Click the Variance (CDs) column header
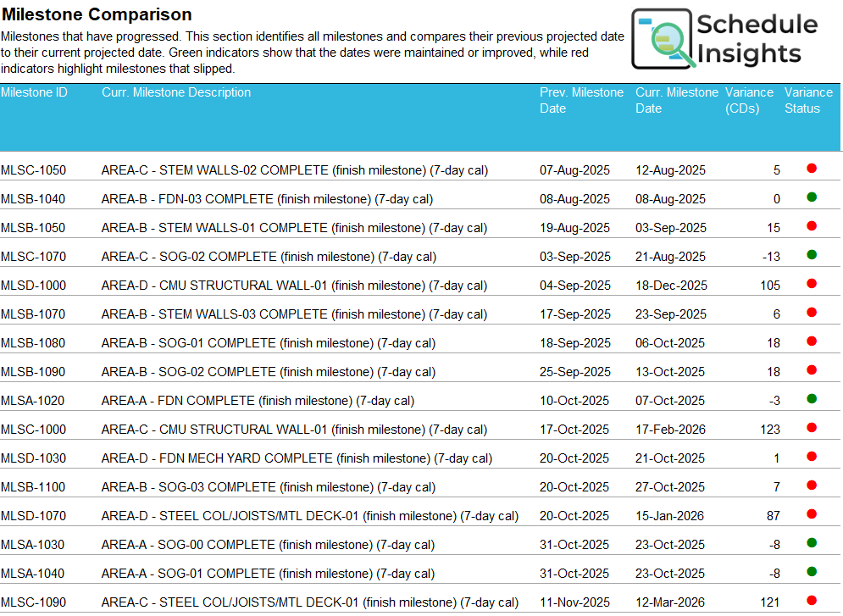Viewport: 843px width, 616px height. [x=749, y=100]
